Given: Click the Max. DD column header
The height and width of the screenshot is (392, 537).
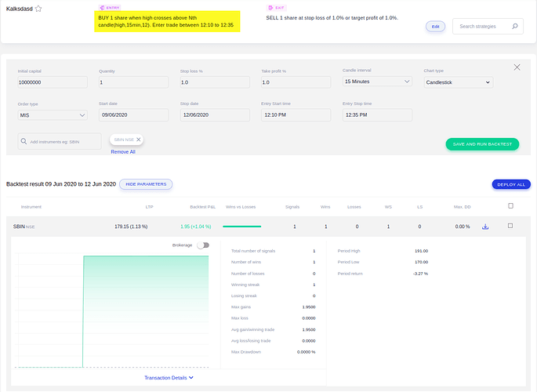Looking at the screenshot, I should point(462,207).
